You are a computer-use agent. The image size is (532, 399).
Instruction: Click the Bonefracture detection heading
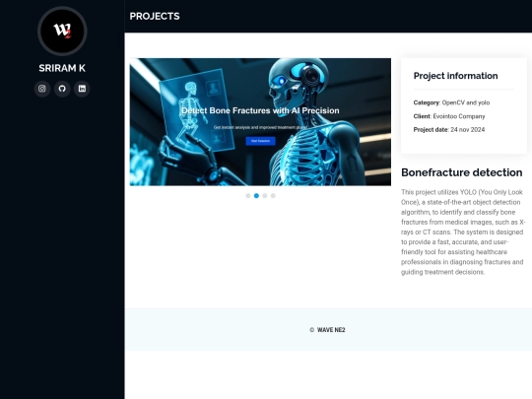pyautogui.click(x=461, y=172)
